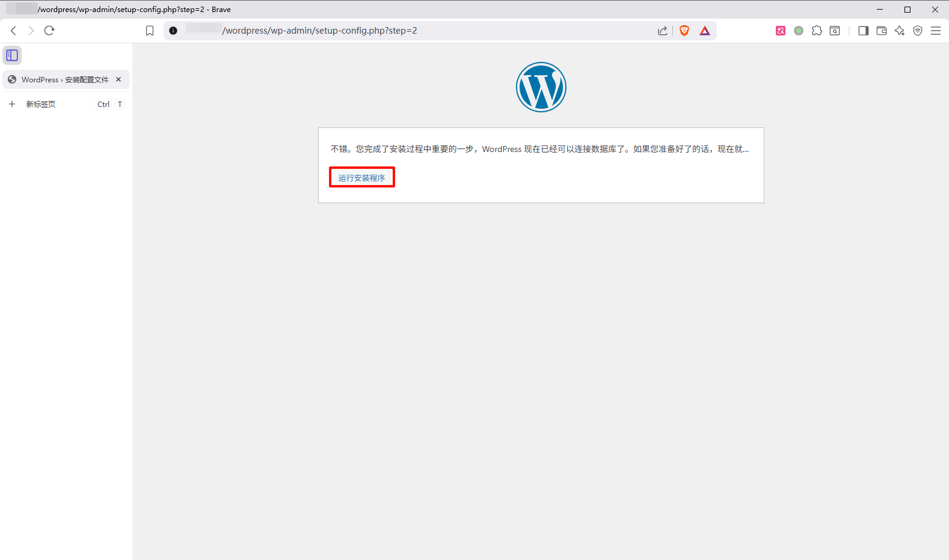Bookmark the current page
949x560 pixels.
150,31
